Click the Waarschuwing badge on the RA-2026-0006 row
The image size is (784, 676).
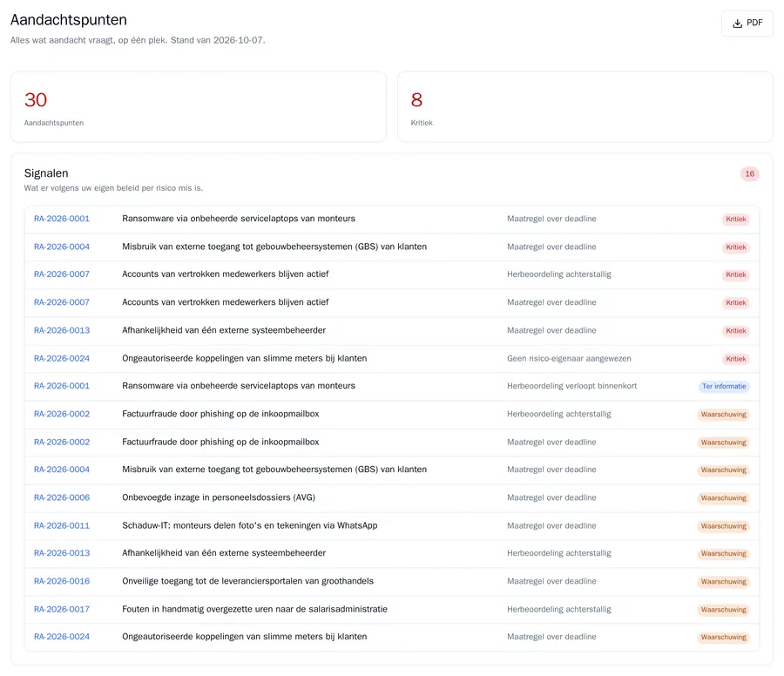[723, 498]
